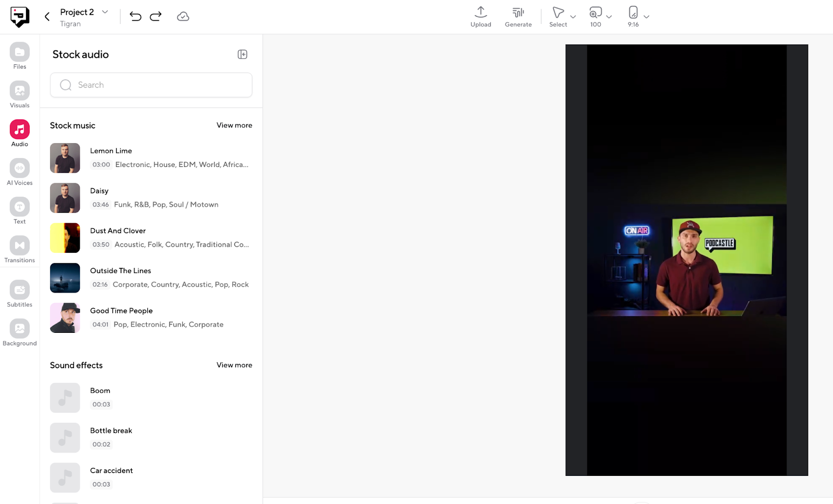Screen dimensions: 833x504
Task: Click the 04:01 duration label
Action: tap(100, 325)
